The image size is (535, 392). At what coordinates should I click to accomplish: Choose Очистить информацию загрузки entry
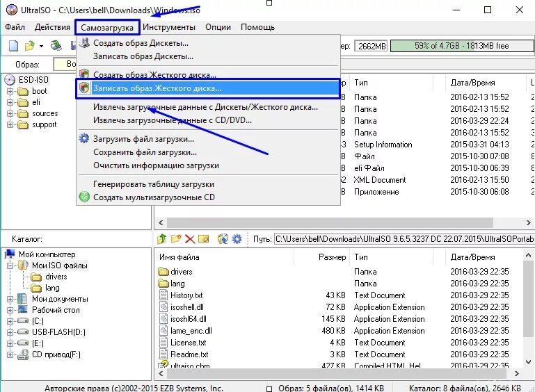coord(208,165)
